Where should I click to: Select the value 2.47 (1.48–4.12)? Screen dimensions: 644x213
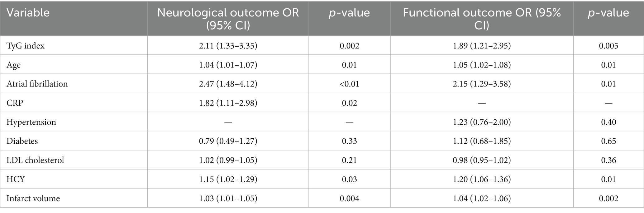(228, 84)
